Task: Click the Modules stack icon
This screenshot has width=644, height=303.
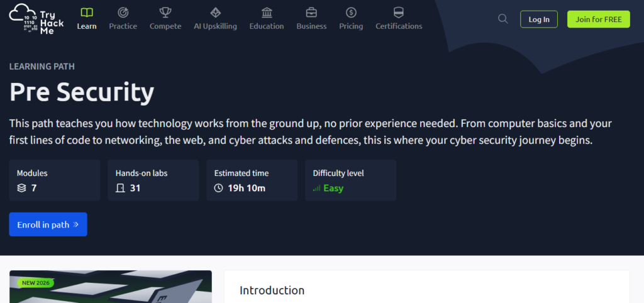Action: point(21,189)
